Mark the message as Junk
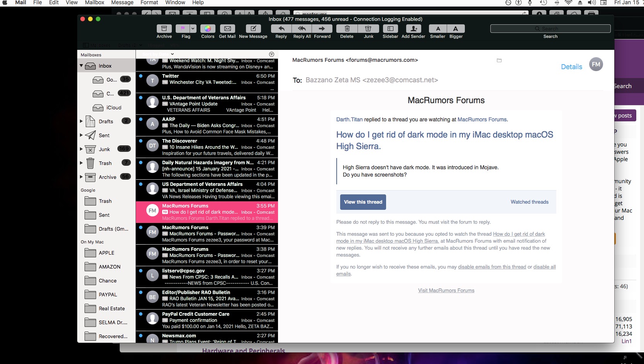Image resolution: width=644 pixels, height=364 pixels. coord(368,29)
